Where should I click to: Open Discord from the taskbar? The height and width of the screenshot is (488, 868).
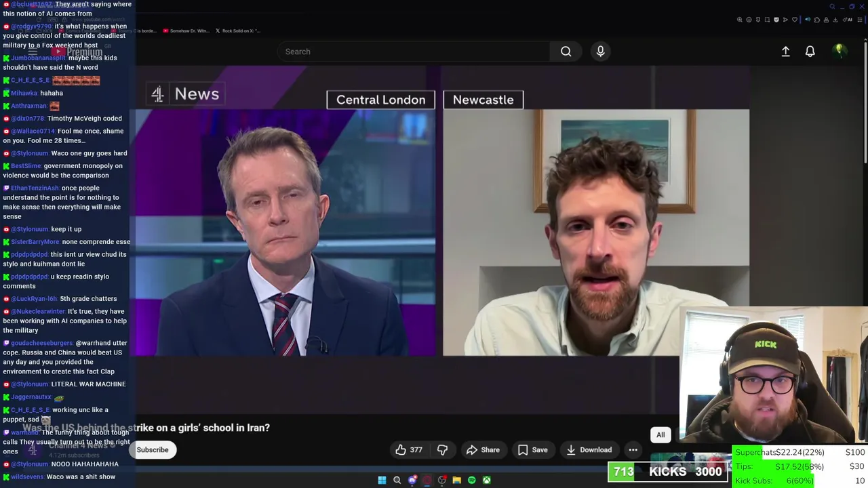click(x=412, y=480)
